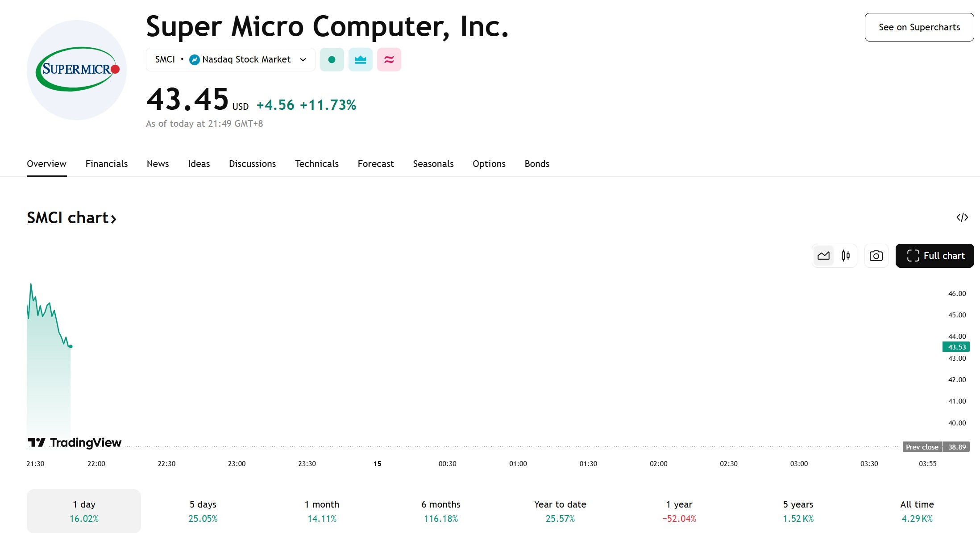Open SMCI Nasdaq Stock Market exchange dropdown
The width and height of the screenshot is (980, 533).
tap(230, 59)
